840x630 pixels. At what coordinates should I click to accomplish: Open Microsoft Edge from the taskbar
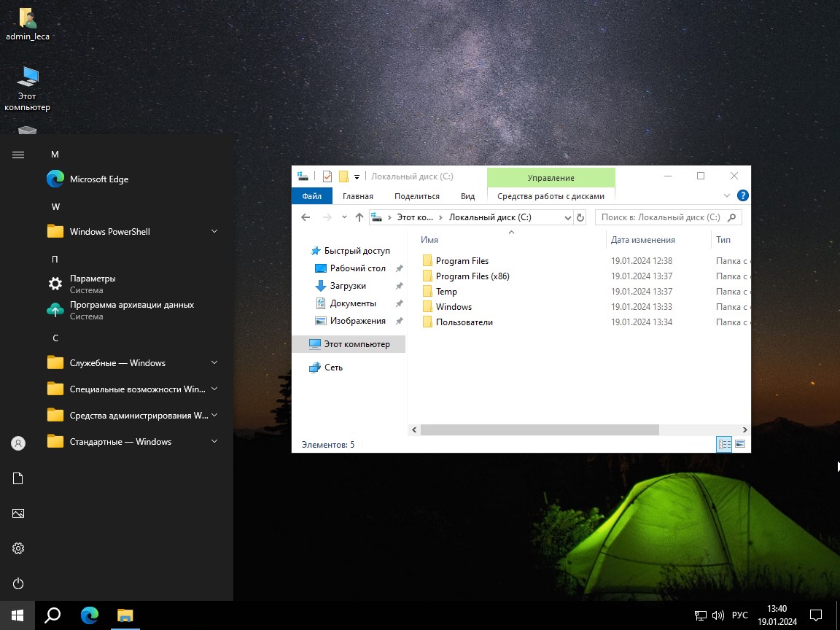coord(90,615)
